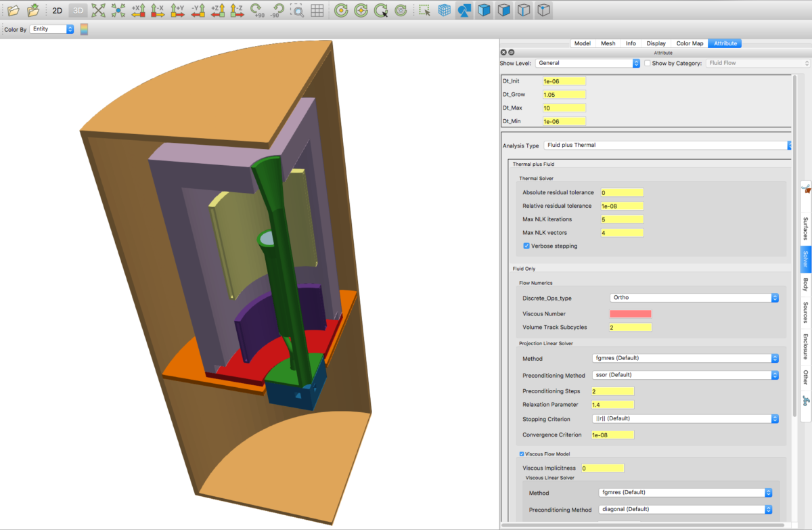Disable Verbose stepping
The height and width of the screenshot is (530, 812).
526,246
